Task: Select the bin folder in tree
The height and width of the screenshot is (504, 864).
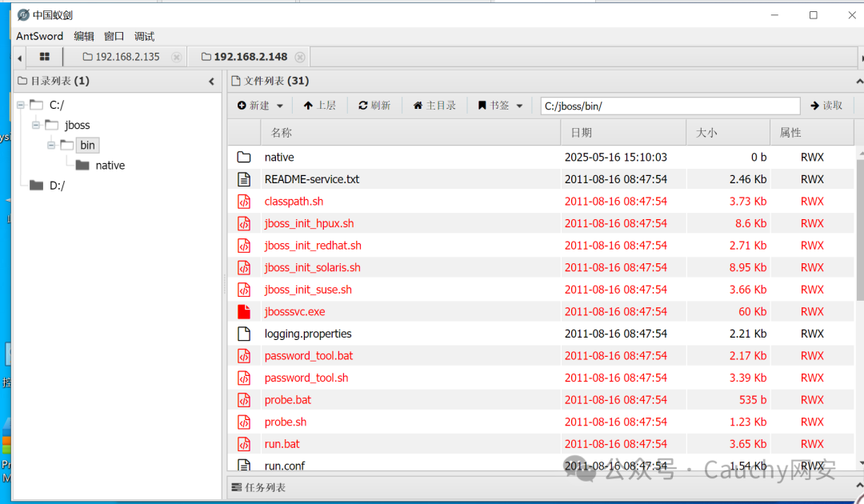Action: tap(88, 146)
